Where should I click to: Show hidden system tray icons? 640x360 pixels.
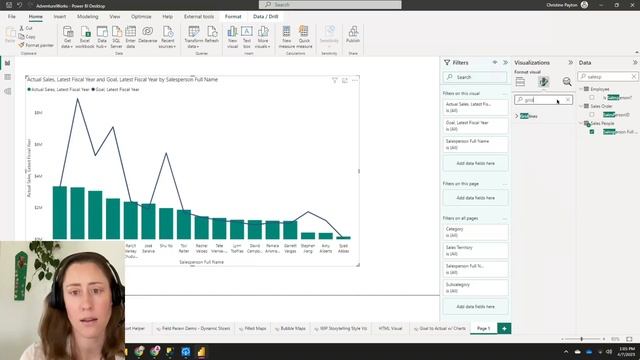point(566,351)
